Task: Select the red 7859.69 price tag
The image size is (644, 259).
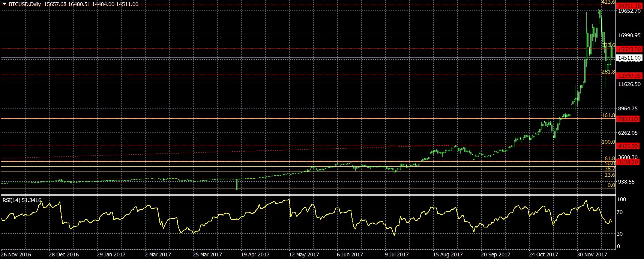Action: (x=628, y=119)
